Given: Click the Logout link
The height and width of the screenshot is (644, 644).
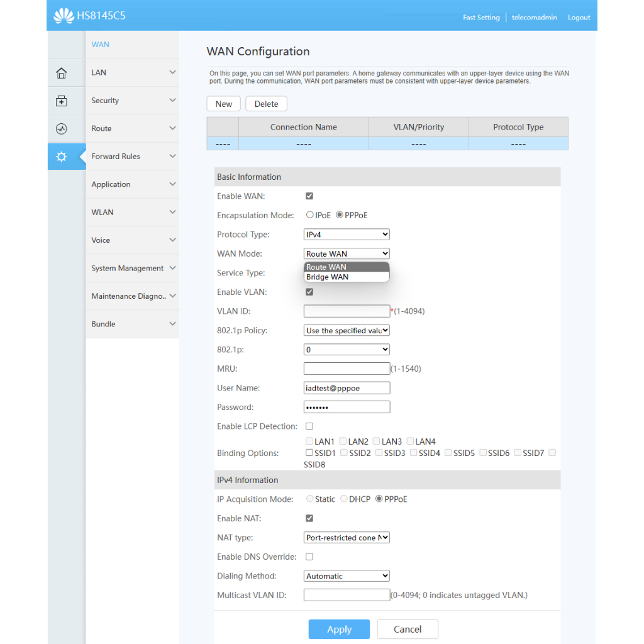Looking at the screenshot, I should 579,18.
